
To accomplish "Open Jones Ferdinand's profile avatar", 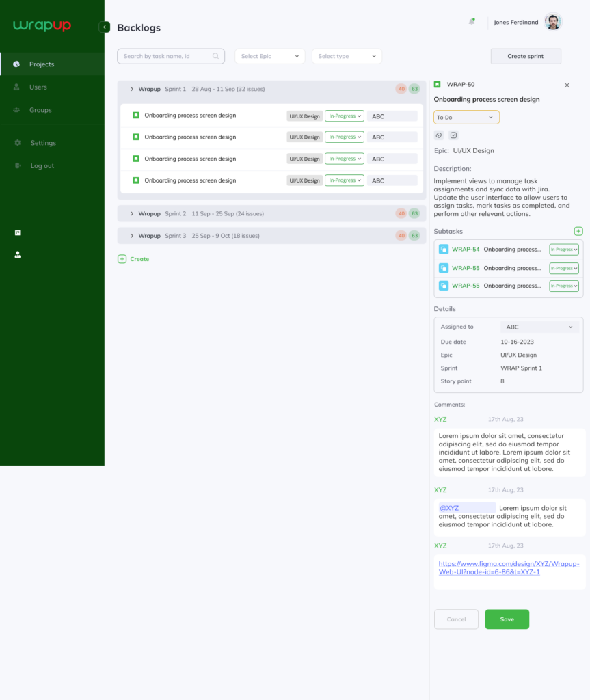I will pyautogui.click(x=552, y=22).
